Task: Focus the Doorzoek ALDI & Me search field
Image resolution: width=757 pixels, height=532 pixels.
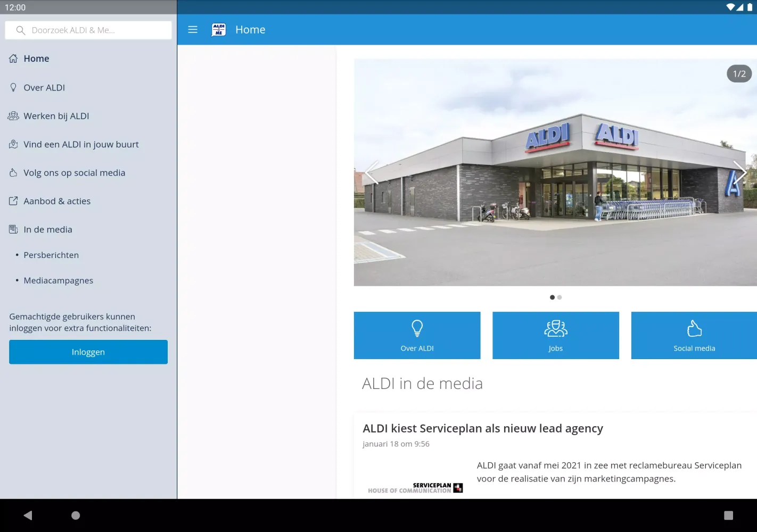Action: point(88,30)
